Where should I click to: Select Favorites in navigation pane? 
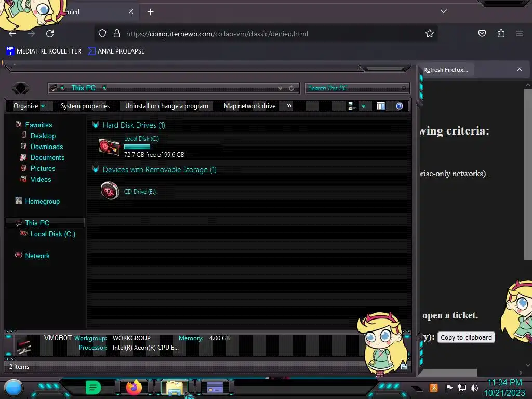click(x=38, y=125)
